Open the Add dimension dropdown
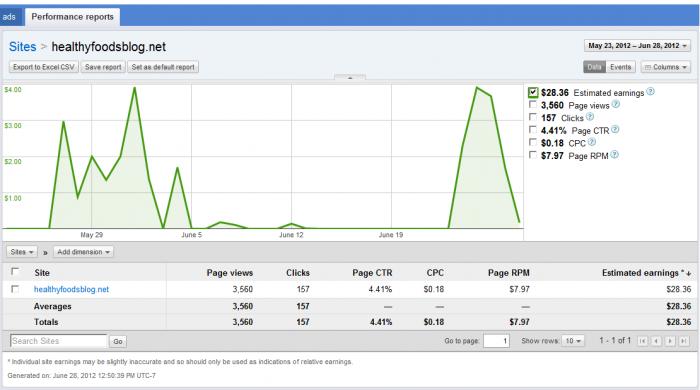Image resolution: width=700 pixels, height=390 pixels. click(83, 252)
